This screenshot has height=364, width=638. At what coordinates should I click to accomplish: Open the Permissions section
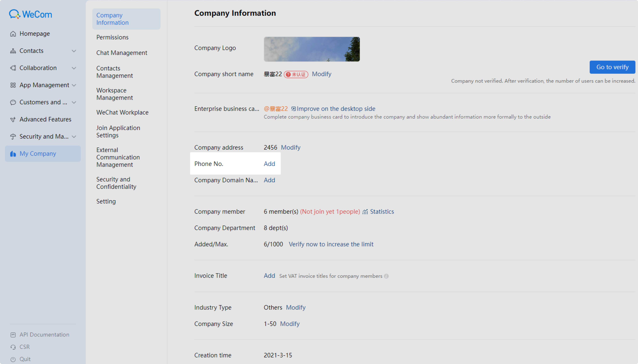tap(112, 37)
